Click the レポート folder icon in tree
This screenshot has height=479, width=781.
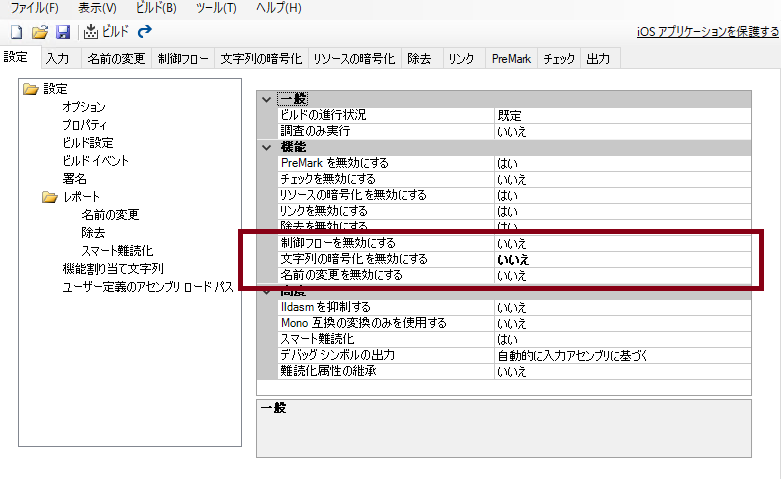50,197
